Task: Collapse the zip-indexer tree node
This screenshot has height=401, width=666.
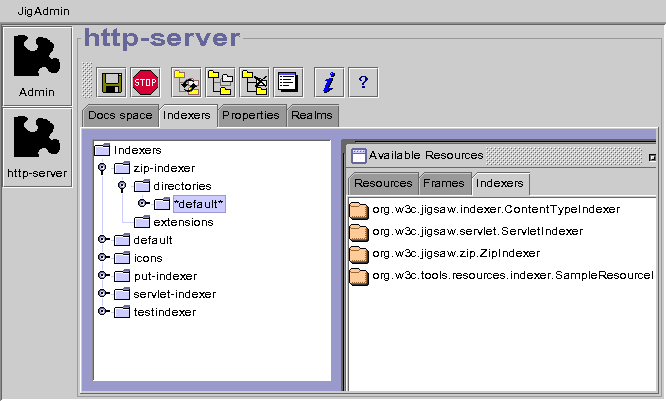Action: tap(102, 168)
